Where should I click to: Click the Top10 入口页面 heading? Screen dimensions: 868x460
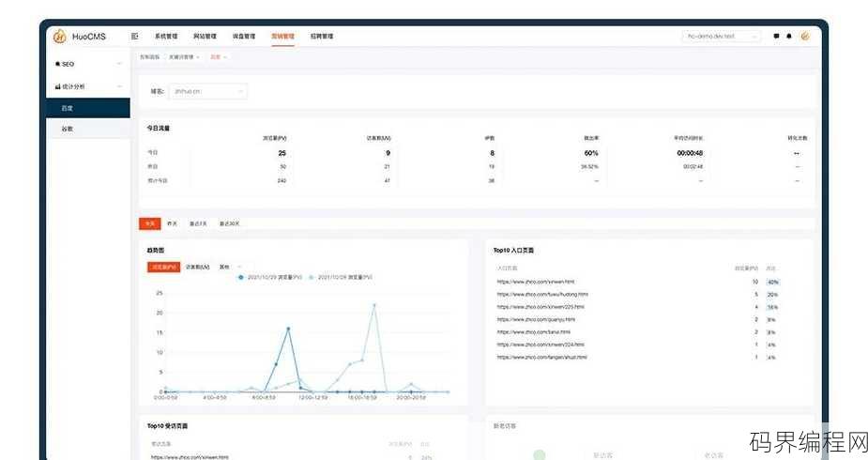point(513,251)
